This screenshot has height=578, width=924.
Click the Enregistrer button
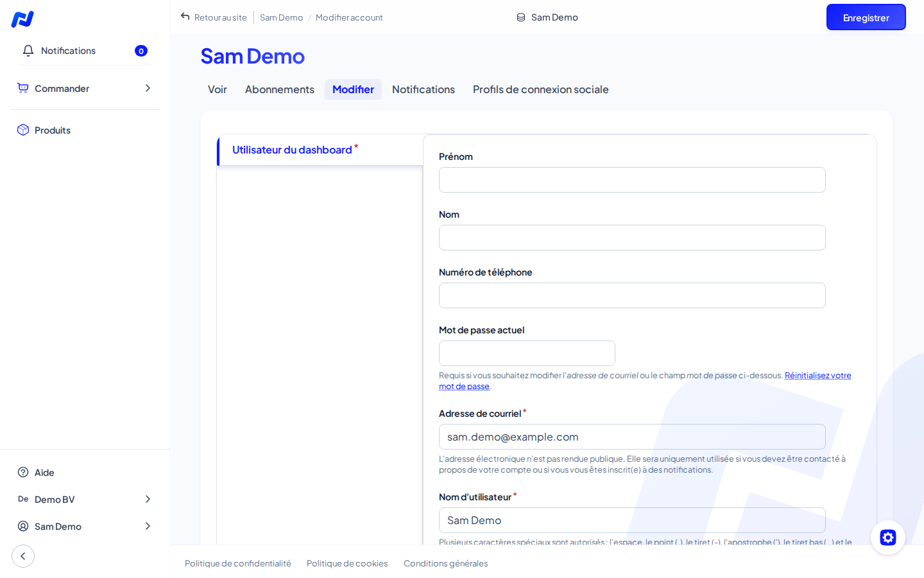[866, 17]
